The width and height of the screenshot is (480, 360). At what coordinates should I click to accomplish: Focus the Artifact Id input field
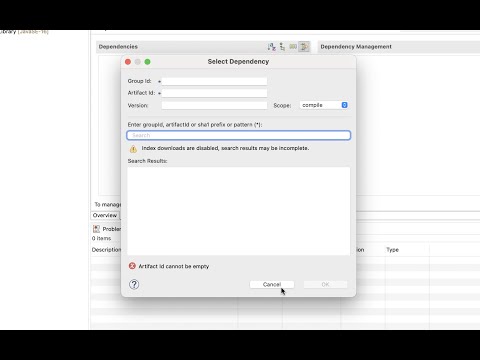coord(214,93)
